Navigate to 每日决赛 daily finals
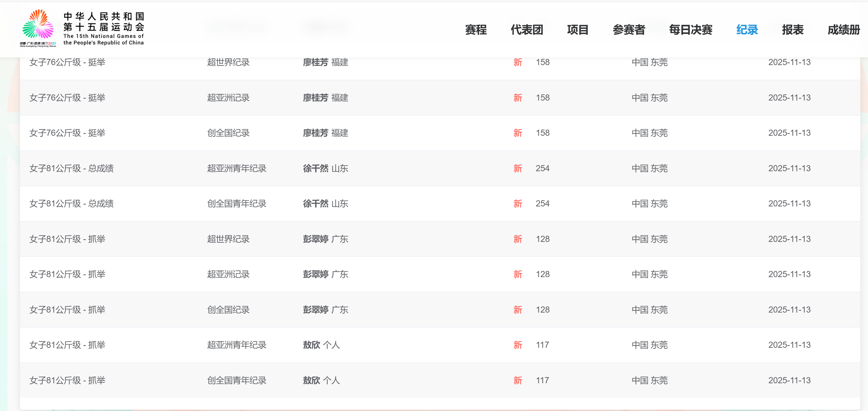Image resolution: width=868 pixels, height=411 pixels. 690,30
